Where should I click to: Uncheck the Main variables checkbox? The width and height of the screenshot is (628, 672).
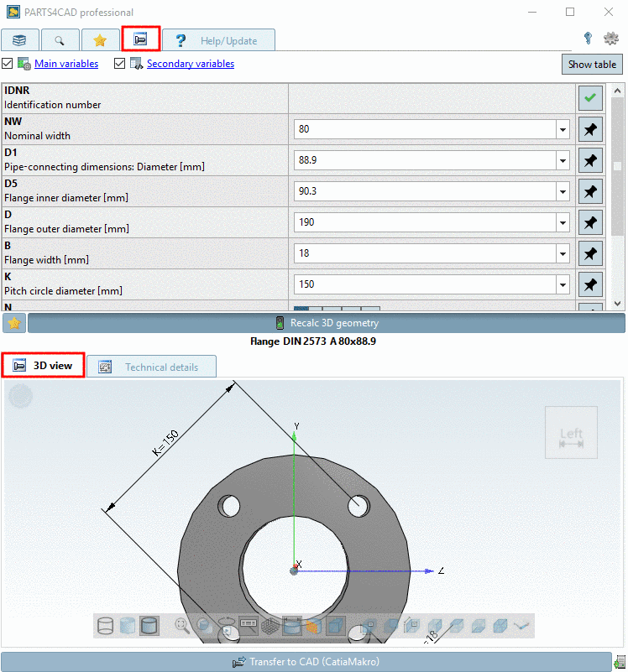(8, 64)
